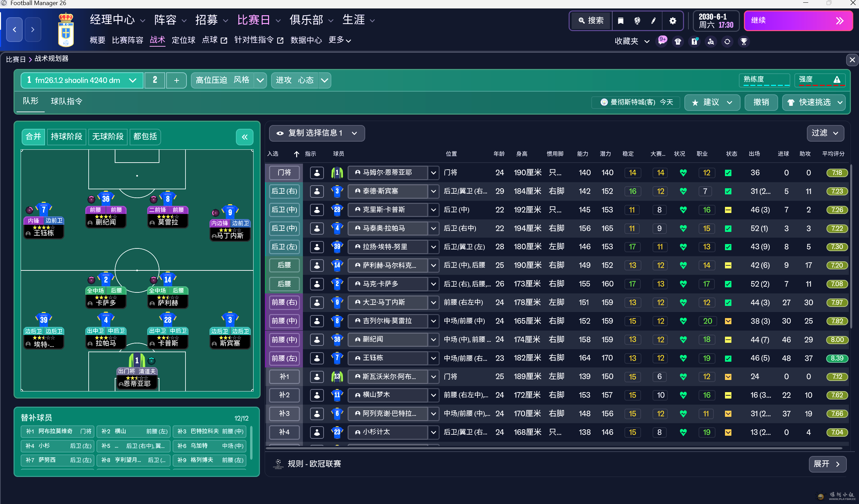Open the bookmark icon in top toolbar
The width and height of the screenshot is (859, 504).
point(620,21)
